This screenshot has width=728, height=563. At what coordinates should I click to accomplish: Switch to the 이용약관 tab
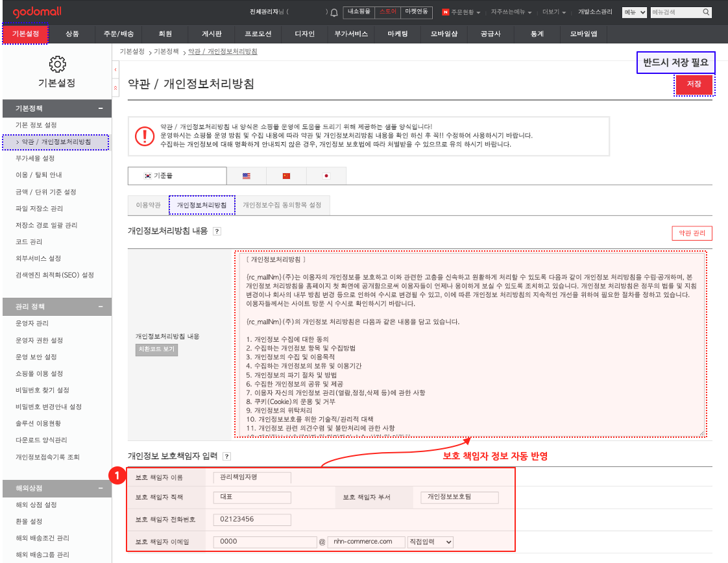click(148, 205)
